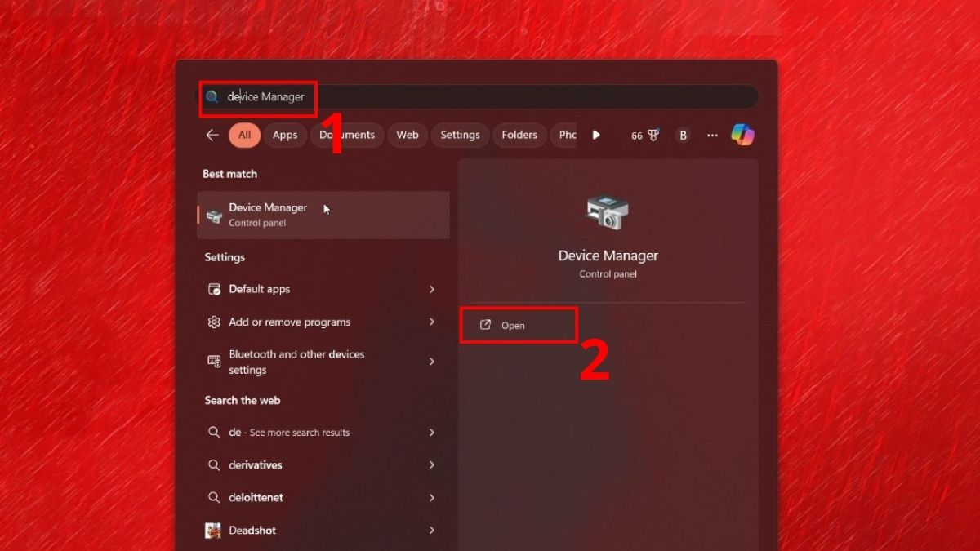980x551 pixels.
Task: Expand the Default apps chevron
Action: pos(432,289)
